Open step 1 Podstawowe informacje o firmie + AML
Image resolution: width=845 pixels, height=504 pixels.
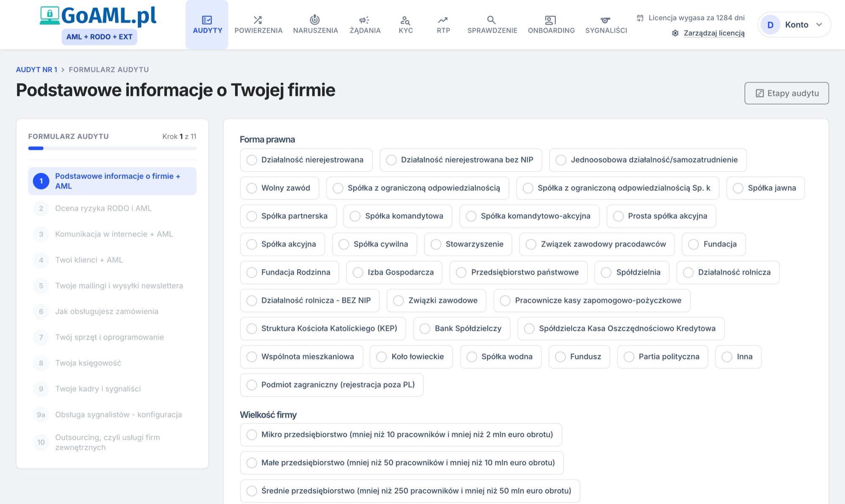[112, 181]
